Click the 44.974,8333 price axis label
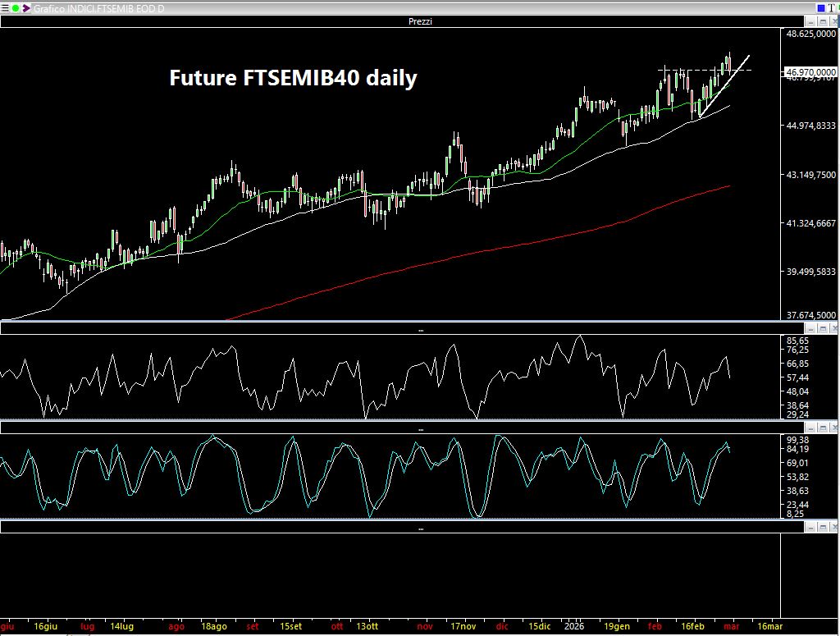The width and height of the screenshot is (840, 636). click(810, 126)
